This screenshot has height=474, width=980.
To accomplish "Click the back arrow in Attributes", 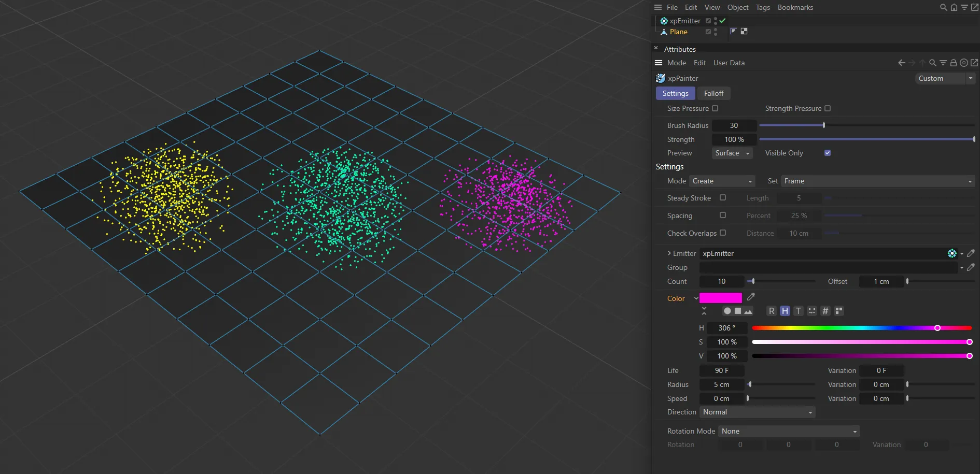I will point(901,63).
